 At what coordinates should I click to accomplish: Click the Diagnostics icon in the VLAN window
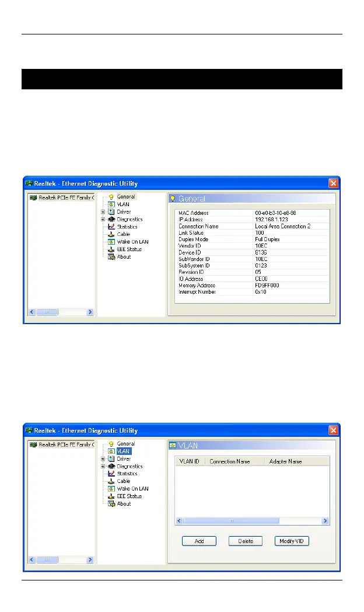click(x=111, y=466)
